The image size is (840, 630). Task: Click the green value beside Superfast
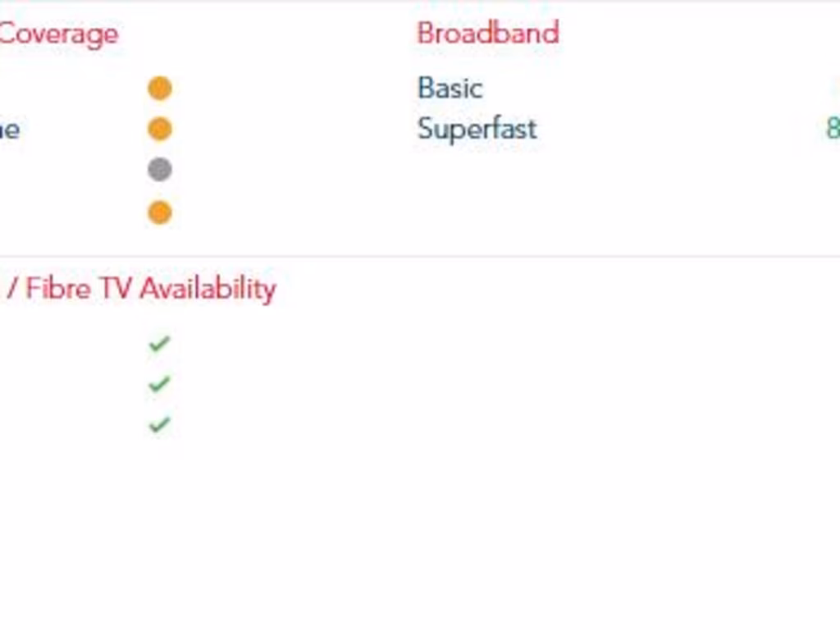(x=833, y=129)
